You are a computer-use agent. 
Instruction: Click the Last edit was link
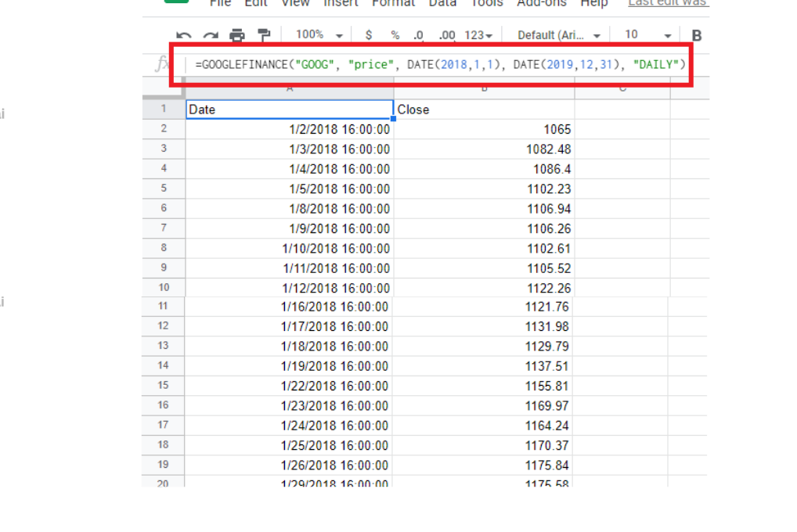(x=667, y=4)
